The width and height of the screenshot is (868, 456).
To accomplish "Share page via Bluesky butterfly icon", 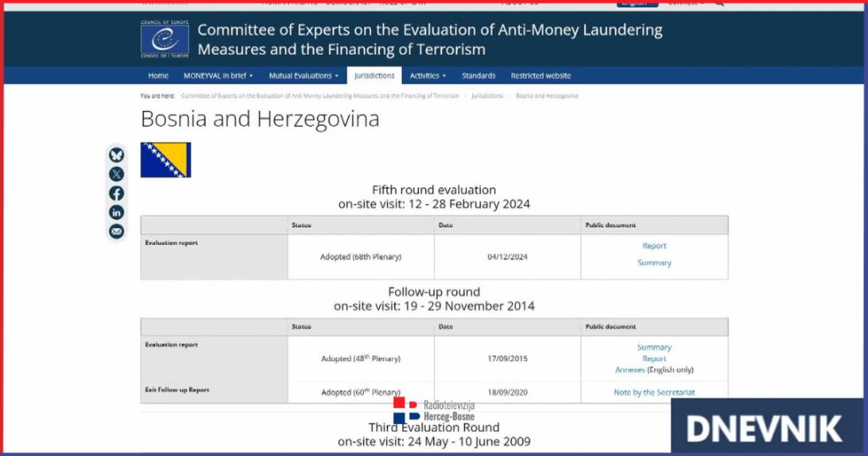I will [116, 155].
